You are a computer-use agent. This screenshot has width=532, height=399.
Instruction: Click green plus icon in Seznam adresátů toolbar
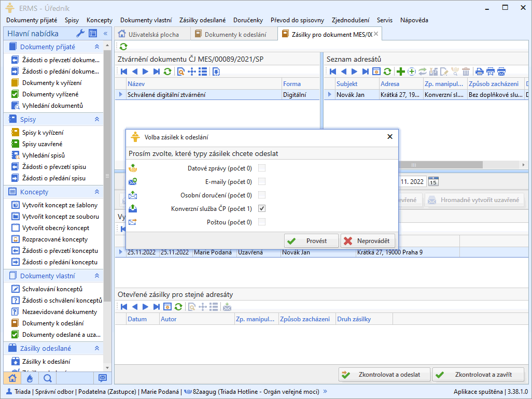(400, 72)
